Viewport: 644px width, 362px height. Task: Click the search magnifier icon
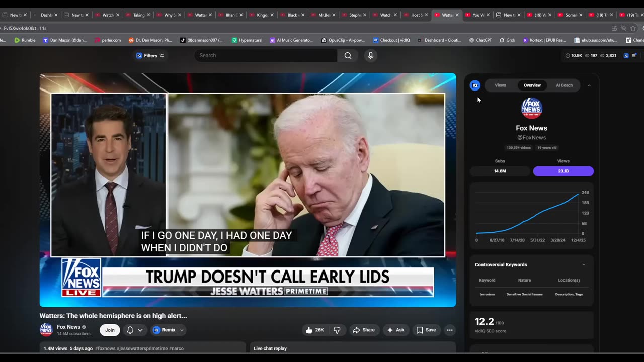pos(348,55)
